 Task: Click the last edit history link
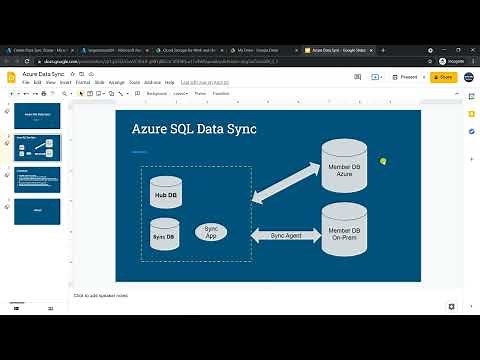205,82
